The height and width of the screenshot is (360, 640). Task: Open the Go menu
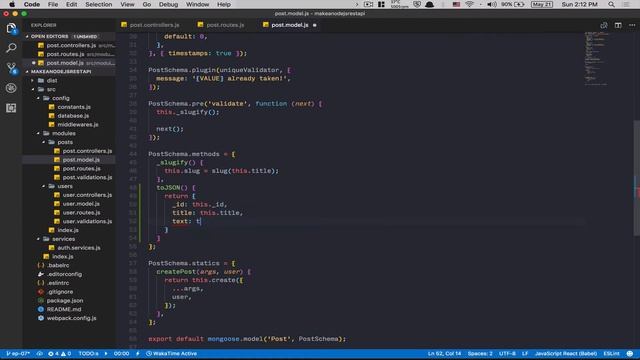pos(147,4)
